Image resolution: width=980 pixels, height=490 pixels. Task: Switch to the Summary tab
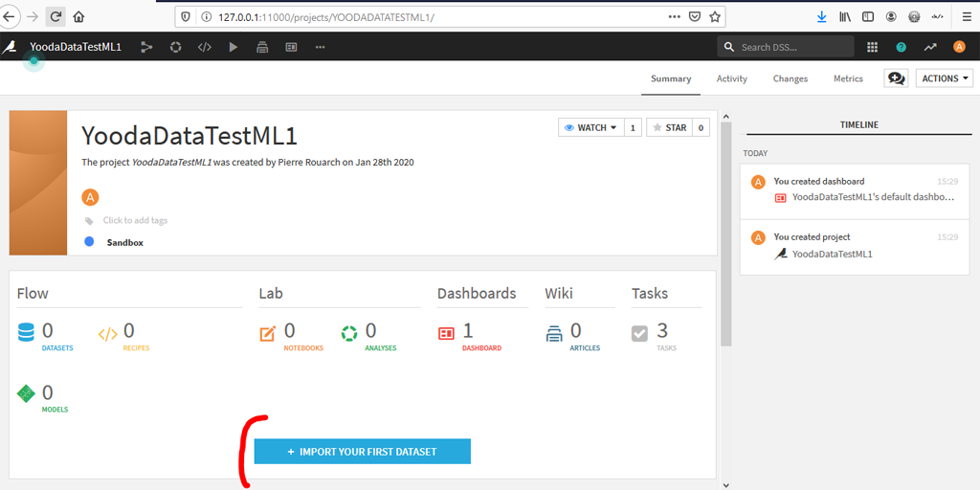(x=671, y=78)
